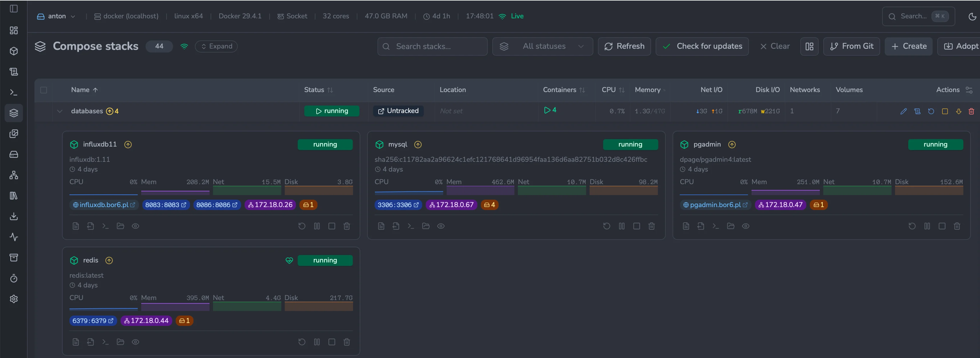Browse files of the influxdb11 container
The image size is (980, 358).
(121, 226)
